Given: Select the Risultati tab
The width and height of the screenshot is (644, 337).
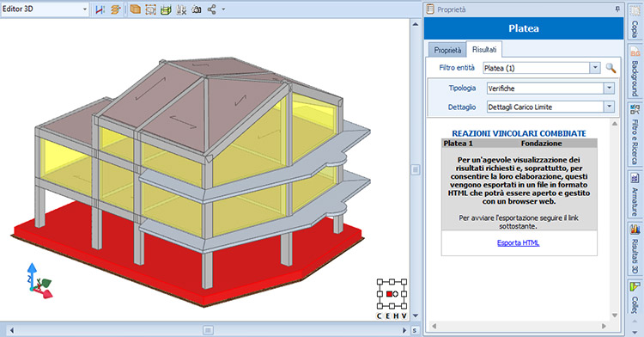Looking at the screenshot, I should (x=484, y=49).
